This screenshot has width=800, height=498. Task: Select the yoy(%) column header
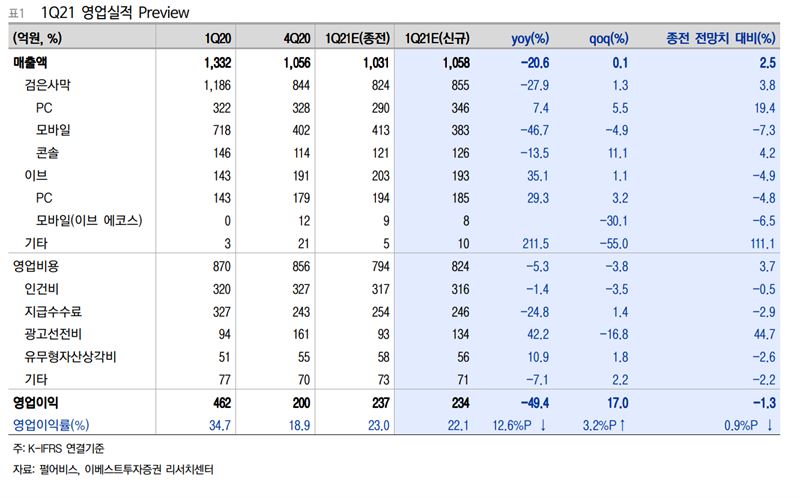[530, 38]
